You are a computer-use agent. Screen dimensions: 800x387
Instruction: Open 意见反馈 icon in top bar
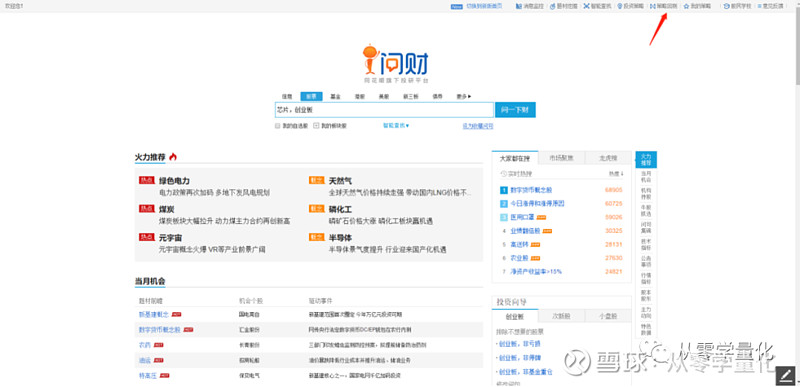tap(759, 7)
